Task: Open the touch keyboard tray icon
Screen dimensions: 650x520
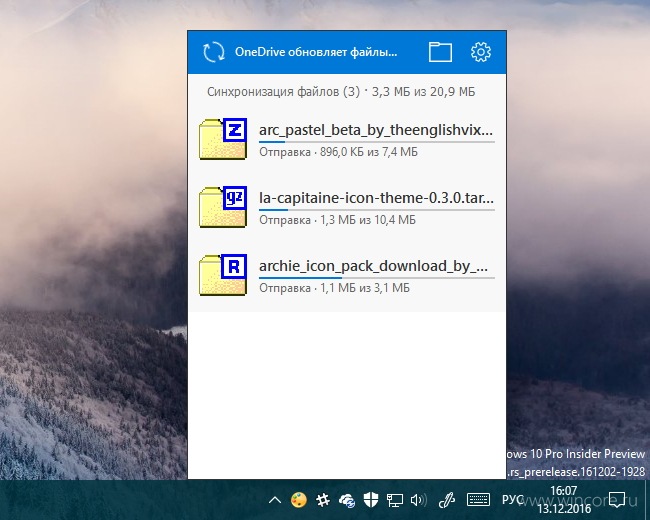Action: 478,500
